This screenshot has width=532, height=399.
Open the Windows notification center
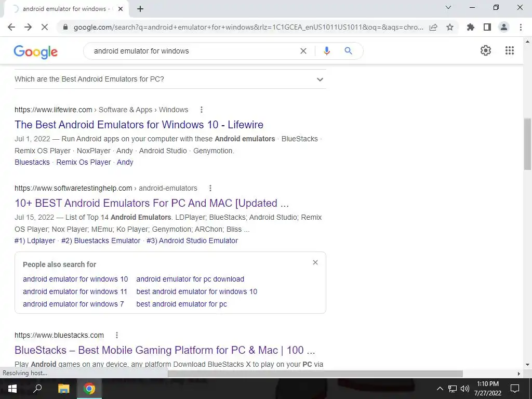pyautogui.click(x=515, y=389)
